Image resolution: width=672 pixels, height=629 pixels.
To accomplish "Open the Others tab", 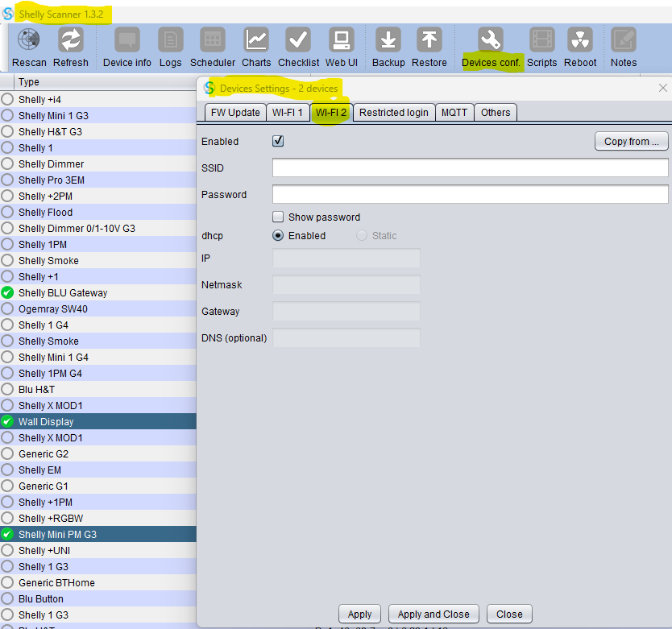I will click(496, 113).
